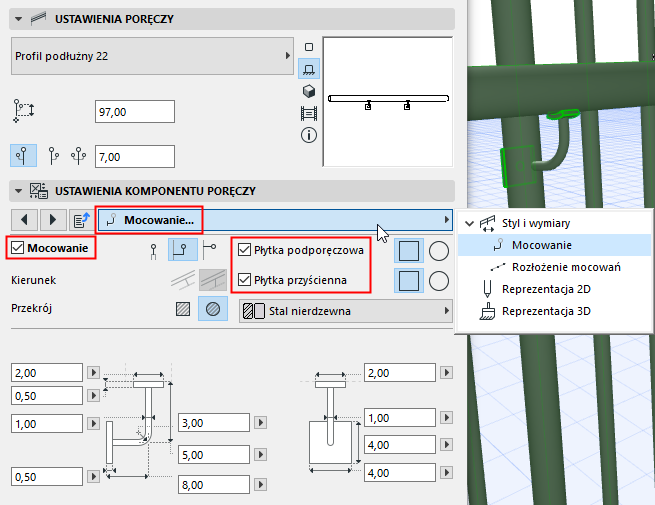Click the Rozłożenie mocowań dotted-line icon
Image resolution: width=655 pixels, height=505 pixels.
tap(498, 267)
